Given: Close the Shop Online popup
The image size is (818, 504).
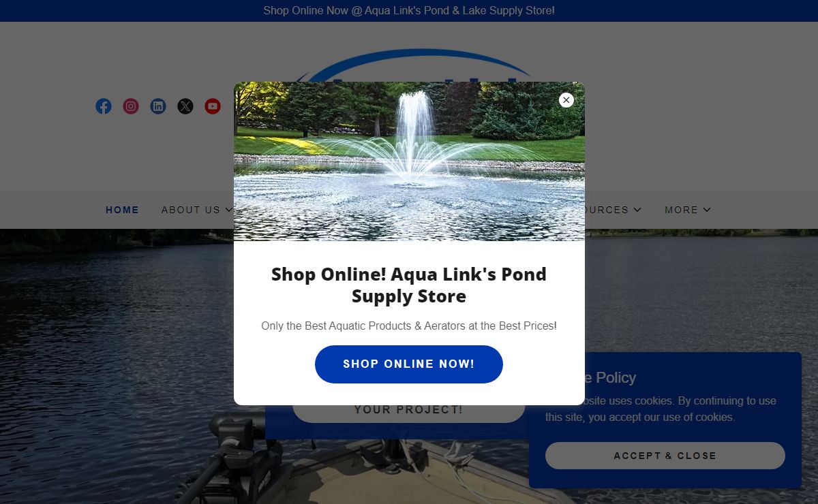Looking at the screenshot, I should coord(566,100).
